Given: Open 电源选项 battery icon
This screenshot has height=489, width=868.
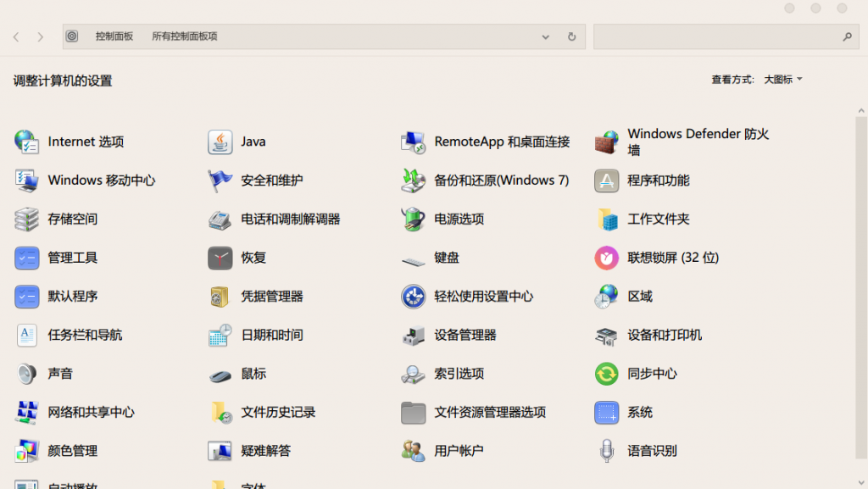Looking at the screenshot, I should (413, 219).
